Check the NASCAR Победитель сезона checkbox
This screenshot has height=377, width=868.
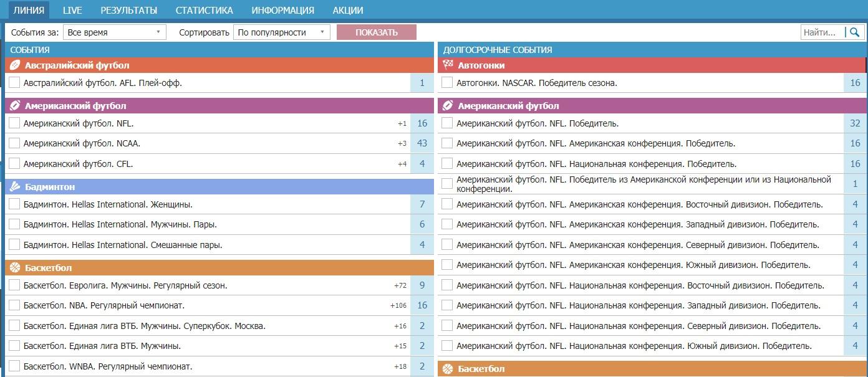click(447, 82)
